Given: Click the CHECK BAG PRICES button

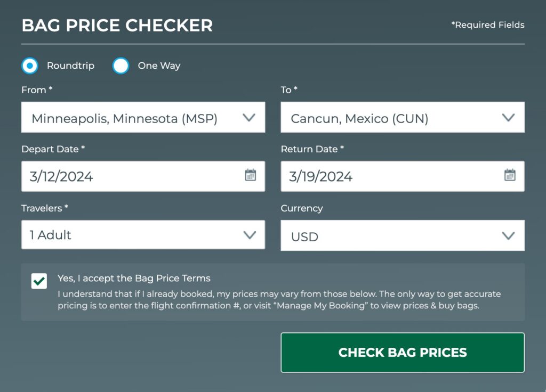Looking at the screenshot, I should pos(403,352).
